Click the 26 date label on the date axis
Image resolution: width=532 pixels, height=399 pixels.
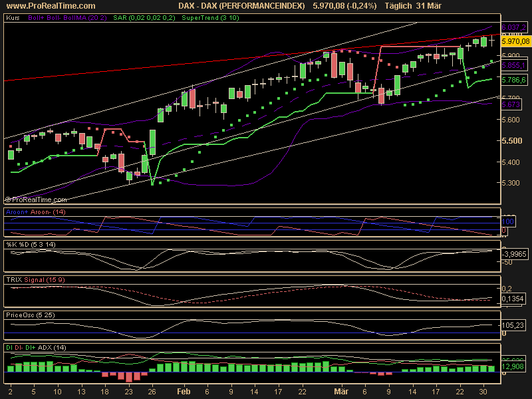coord(152,392)
